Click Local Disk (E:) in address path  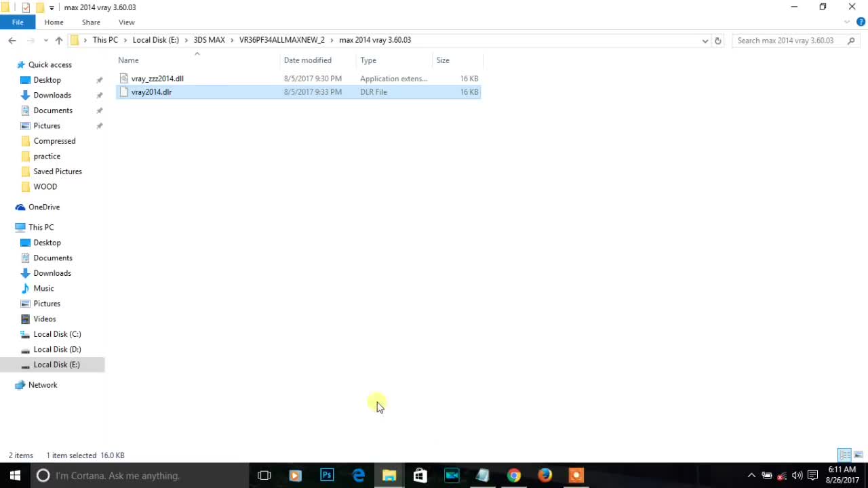[155, 40]
